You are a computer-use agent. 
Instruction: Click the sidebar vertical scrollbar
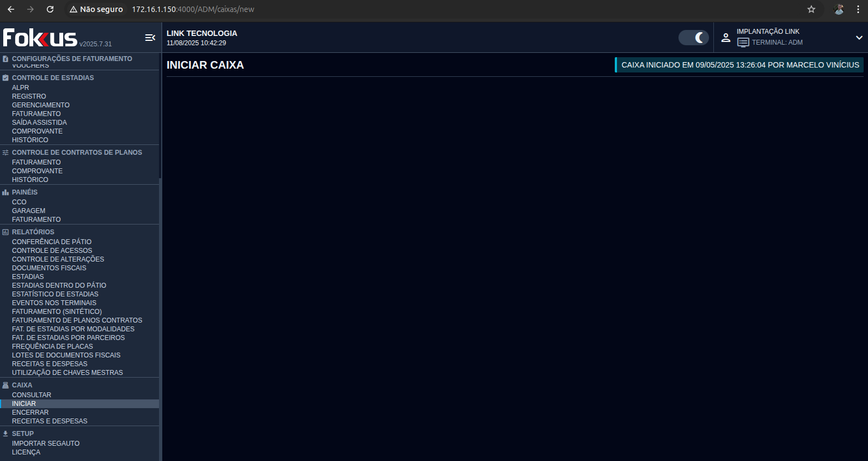[160, 125]
